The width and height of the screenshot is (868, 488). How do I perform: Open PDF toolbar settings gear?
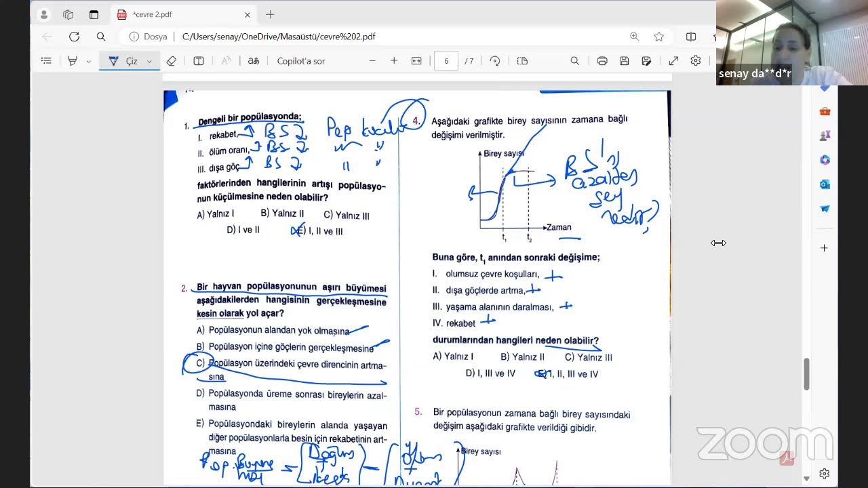tap(696, 61)
